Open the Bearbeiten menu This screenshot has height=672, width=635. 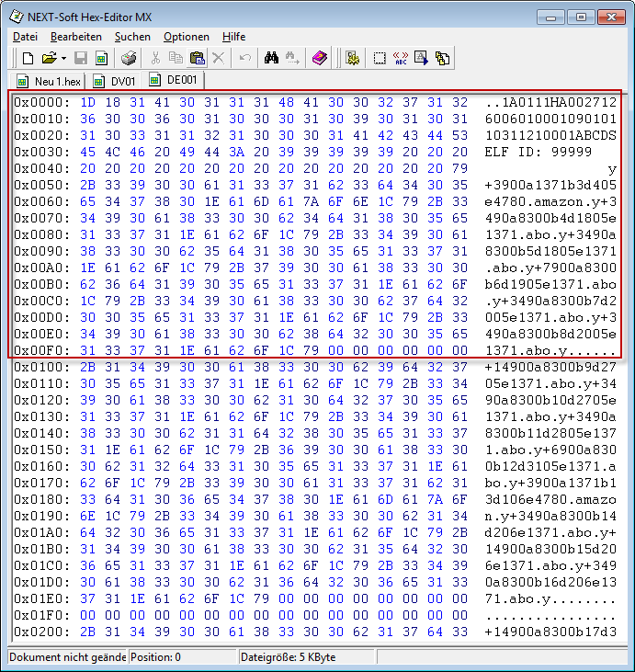pos(76,37)
